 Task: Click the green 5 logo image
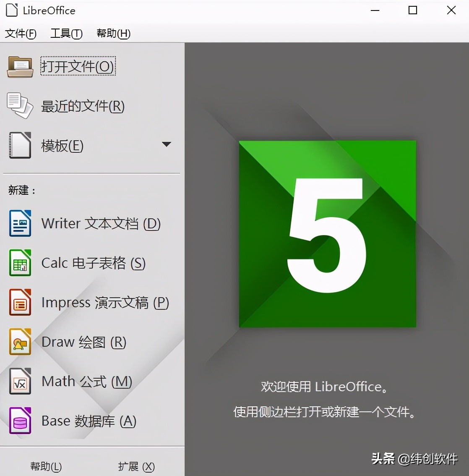(327, 234)
